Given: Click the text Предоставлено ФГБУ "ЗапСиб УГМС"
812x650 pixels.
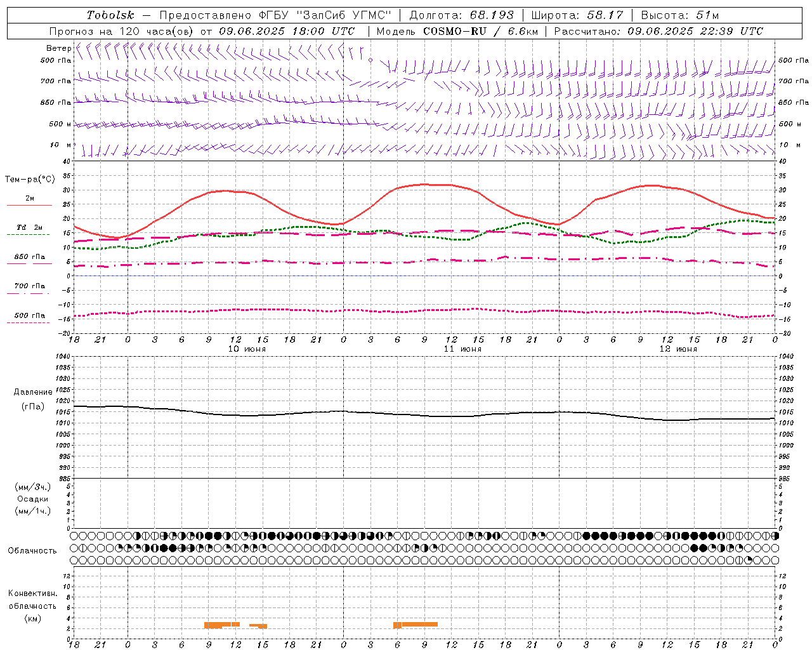Looking at the screenshot, I should [275, 15].
